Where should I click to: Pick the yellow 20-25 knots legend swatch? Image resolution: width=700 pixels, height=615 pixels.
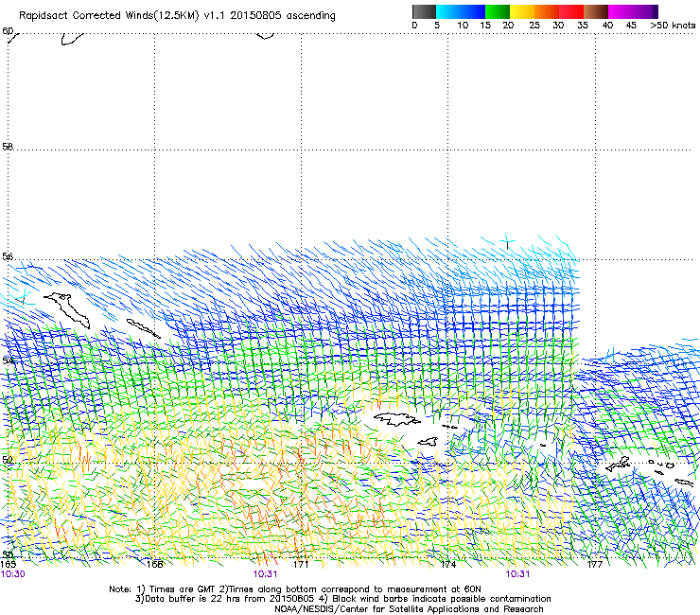pyautogui.click(x=522, y=11)
